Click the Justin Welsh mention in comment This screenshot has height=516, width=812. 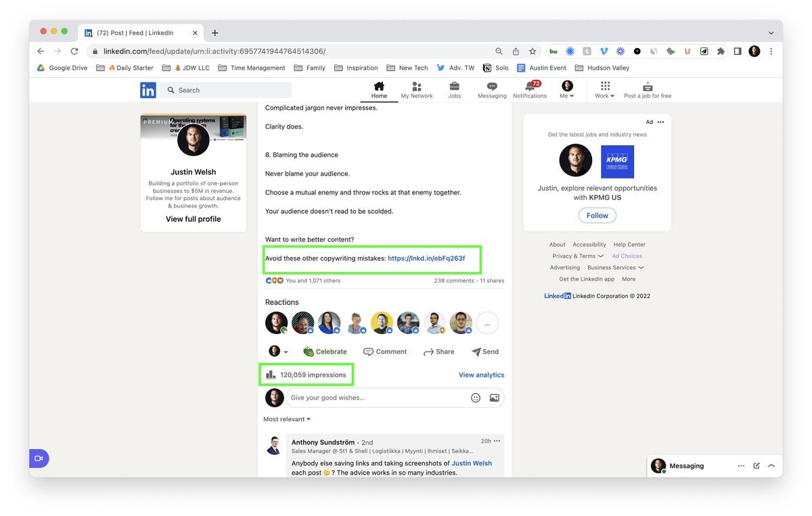tap(472, 463)
